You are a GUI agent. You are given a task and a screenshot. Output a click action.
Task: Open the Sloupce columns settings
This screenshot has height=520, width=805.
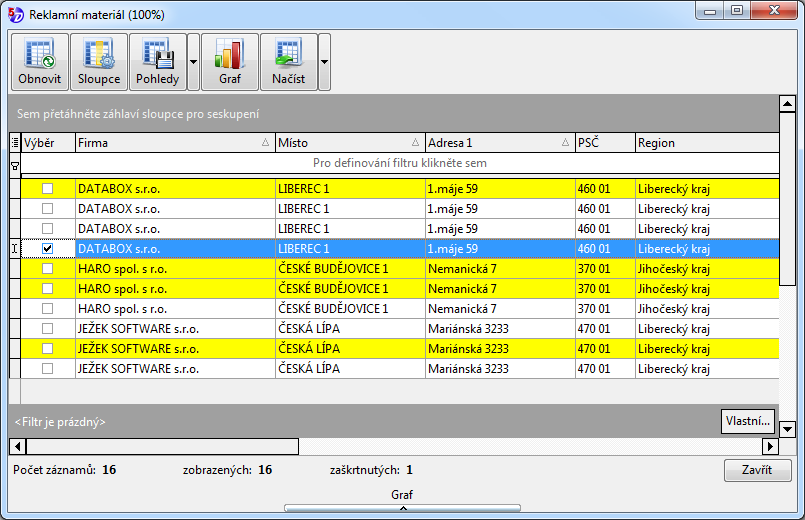(x=99, y=62)
